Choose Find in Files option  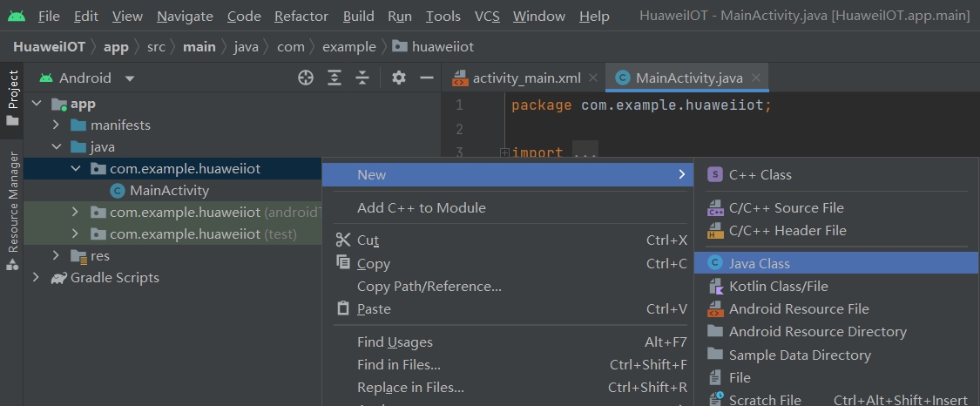click(399, 365)
